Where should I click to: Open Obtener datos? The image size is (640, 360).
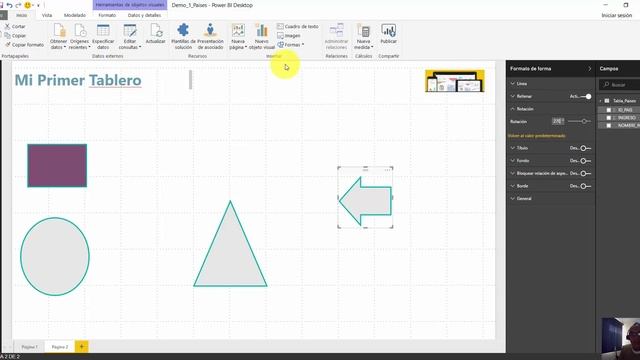(x=58, y=36)
